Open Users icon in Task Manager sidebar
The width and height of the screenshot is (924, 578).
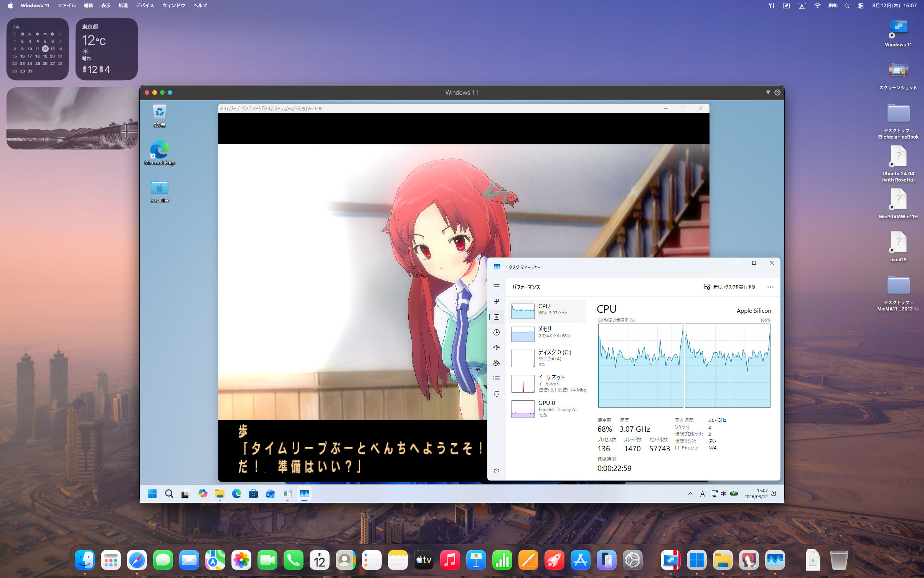pyautogui.click(x=497, y=363)
